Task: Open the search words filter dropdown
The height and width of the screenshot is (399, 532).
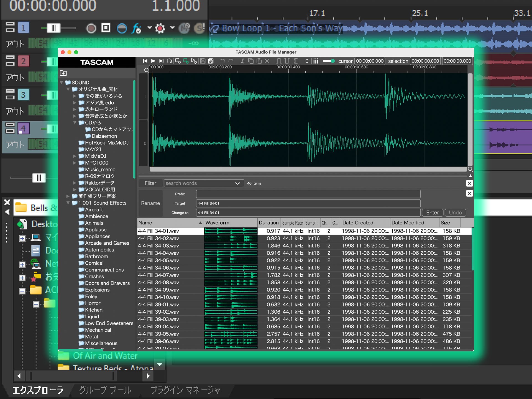Action: (237, 183)
